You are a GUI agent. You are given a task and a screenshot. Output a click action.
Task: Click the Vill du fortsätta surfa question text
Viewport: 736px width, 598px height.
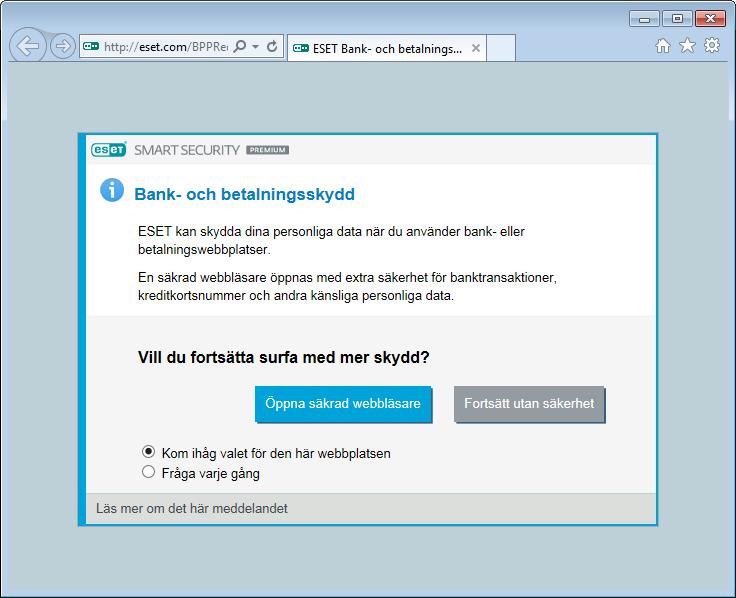(284, 357)
